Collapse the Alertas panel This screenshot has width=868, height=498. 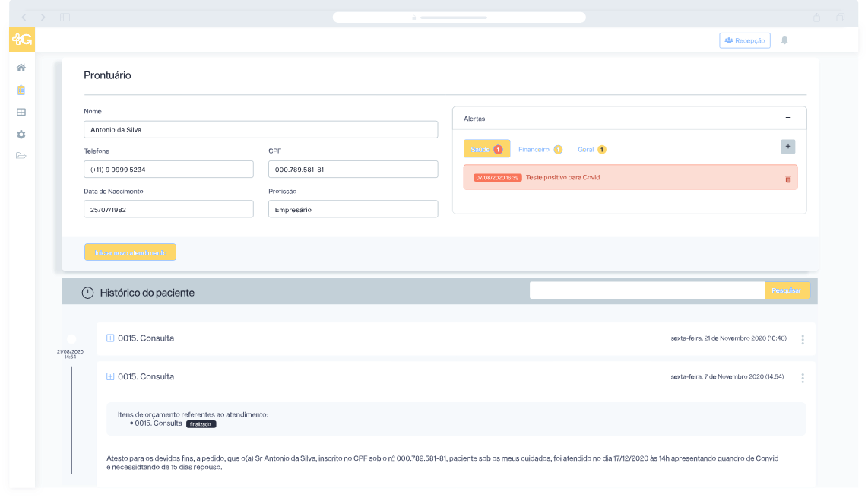tap(787, 118)
